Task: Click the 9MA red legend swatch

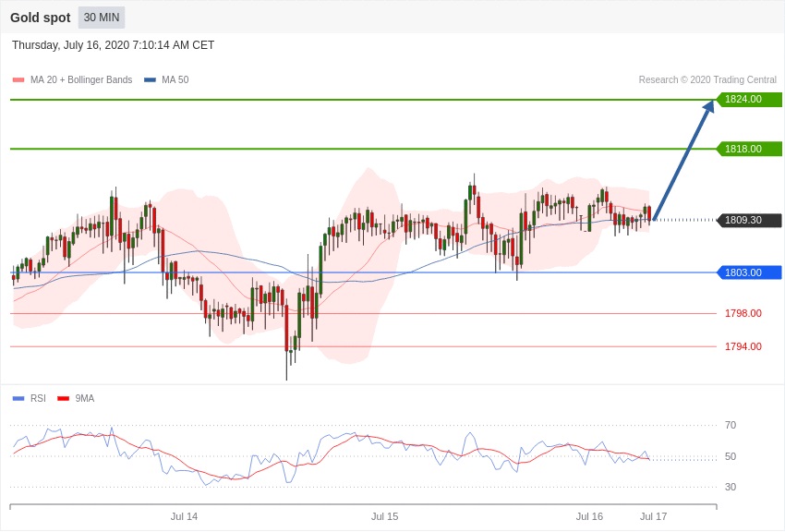Action: 63,399
